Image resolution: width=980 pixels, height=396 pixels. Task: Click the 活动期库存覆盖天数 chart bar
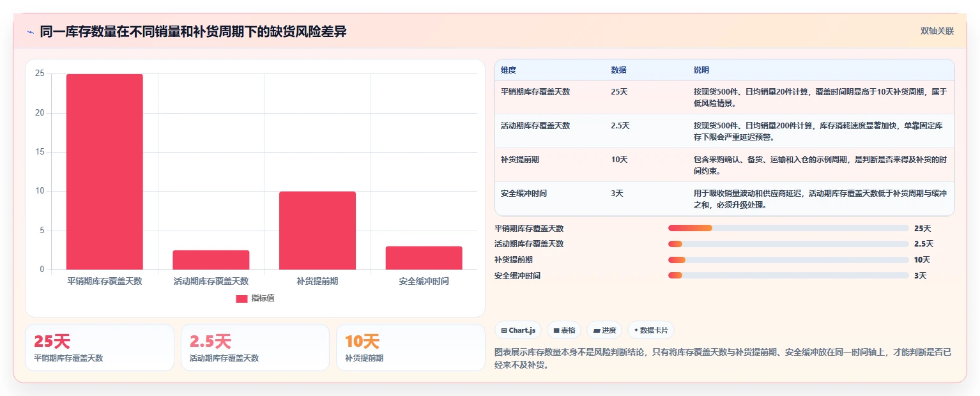coord(211,260)
